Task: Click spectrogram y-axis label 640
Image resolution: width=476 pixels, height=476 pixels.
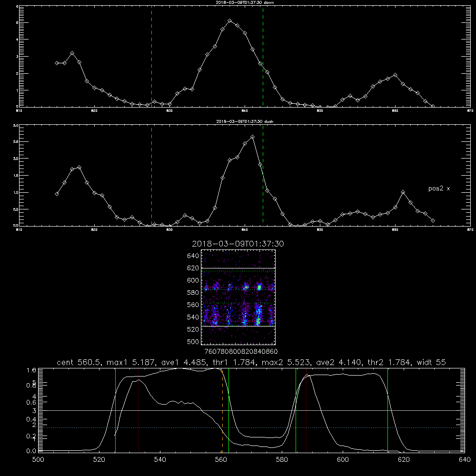Action: (x=193, y=256)
